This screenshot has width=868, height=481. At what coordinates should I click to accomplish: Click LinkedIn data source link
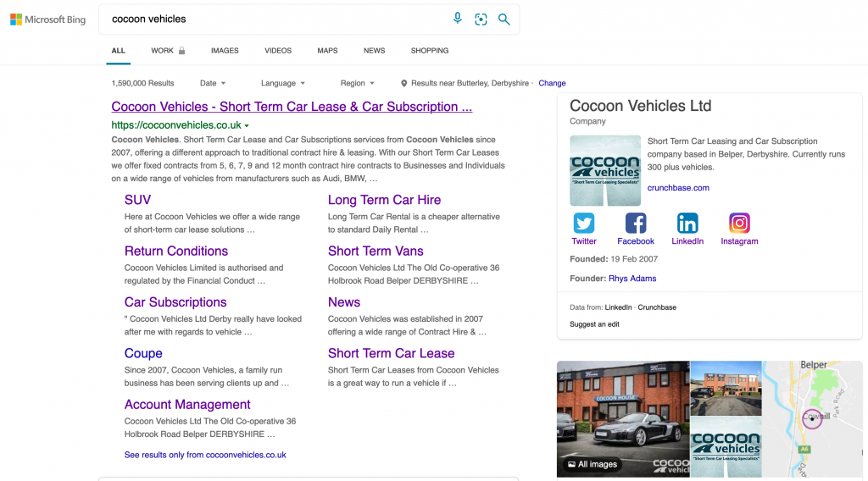(x=618, y=307)
